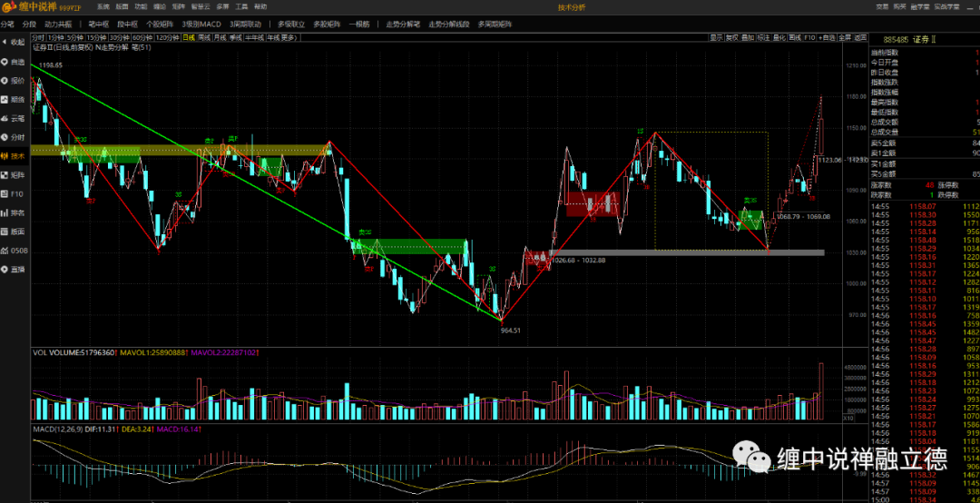Open the 实战学堂 link

[946, 7]
